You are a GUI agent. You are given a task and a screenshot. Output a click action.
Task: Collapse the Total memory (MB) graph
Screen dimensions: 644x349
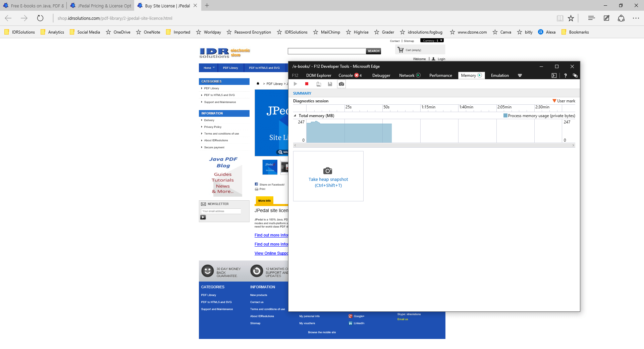click(x=295, y=116)
